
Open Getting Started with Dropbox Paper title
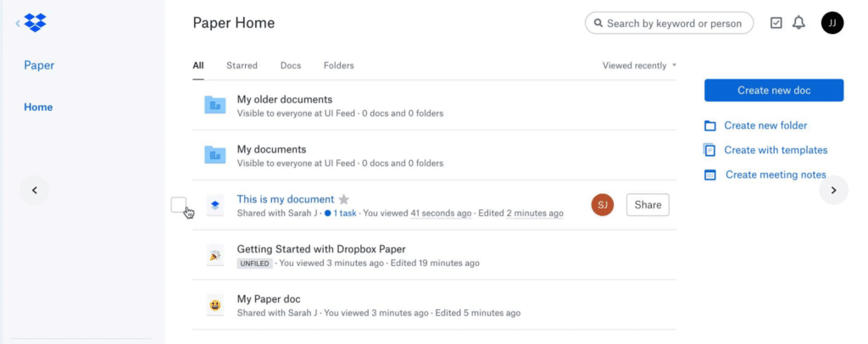321,249
